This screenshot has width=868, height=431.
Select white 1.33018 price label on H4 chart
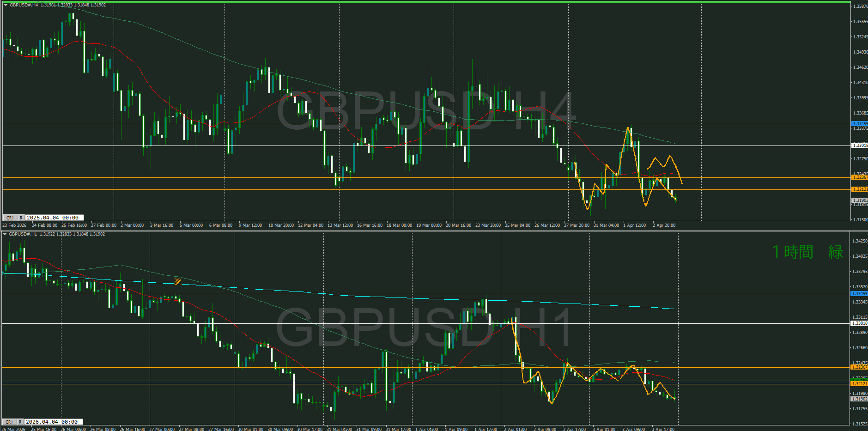(859, 146)
